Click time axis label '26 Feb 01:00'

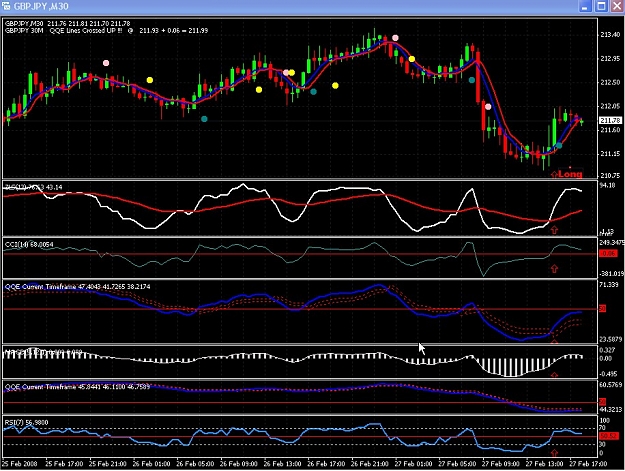(151, 464)
